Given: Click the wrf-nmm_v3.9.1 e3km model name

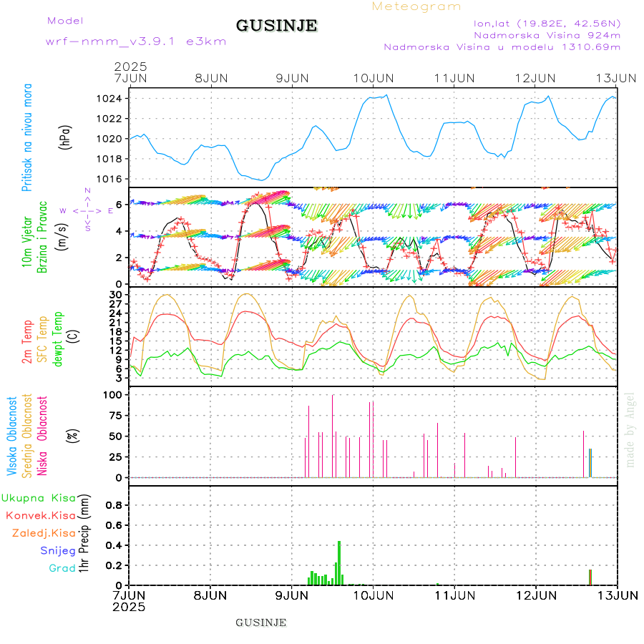Looking at the screenshot, I should [136, 42].
